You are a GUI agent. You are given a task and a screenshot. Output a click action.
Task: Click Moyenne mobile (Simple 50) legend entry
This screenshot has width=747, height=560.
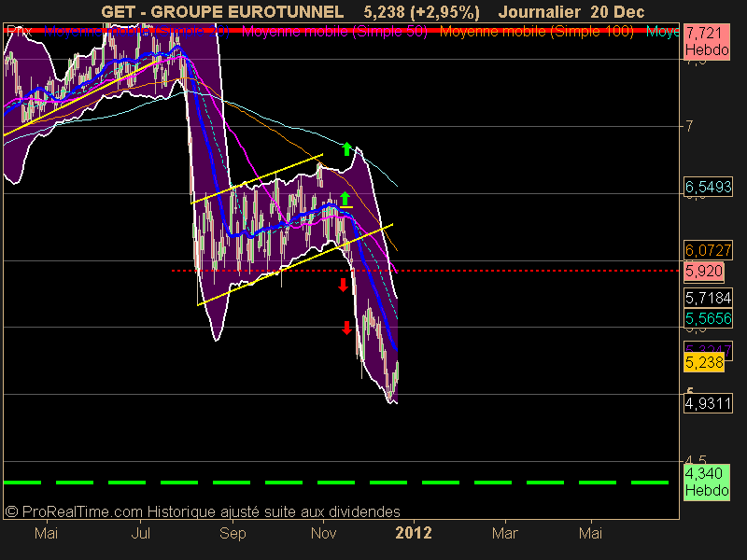(334, 32)
